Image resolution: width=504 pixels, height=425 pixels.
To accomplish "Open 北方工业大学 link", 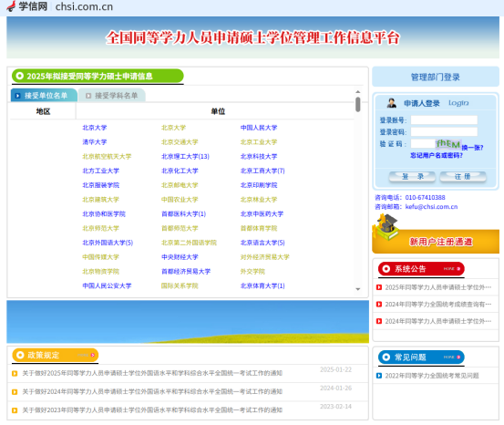I will [x=100, y=171].
